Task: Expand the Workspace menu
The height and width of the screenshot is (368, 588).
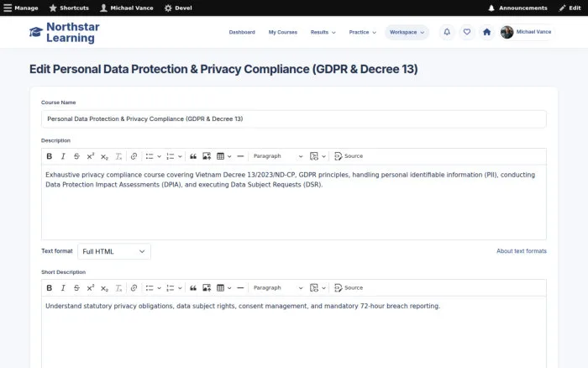Action: pos(407,32)
